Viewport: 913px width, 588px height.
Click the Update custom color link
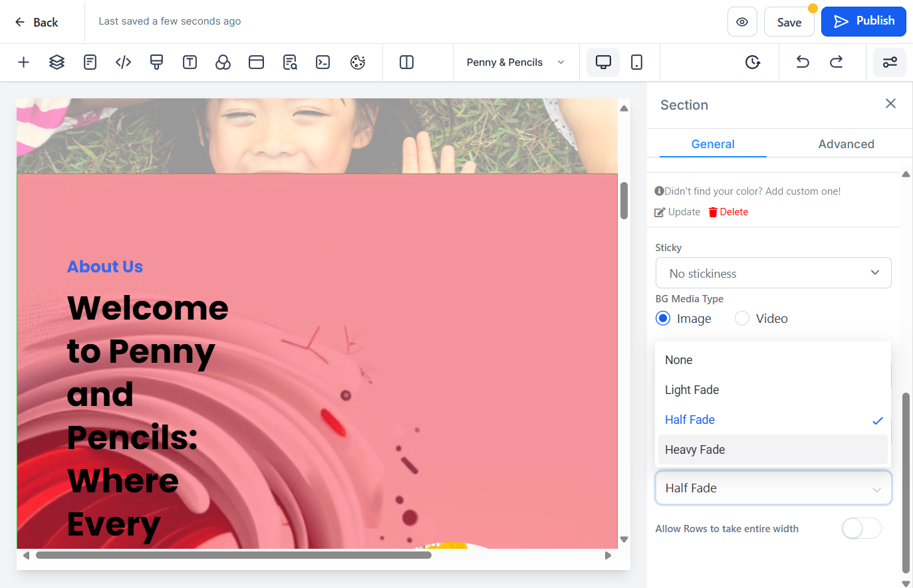pos(678,212)
